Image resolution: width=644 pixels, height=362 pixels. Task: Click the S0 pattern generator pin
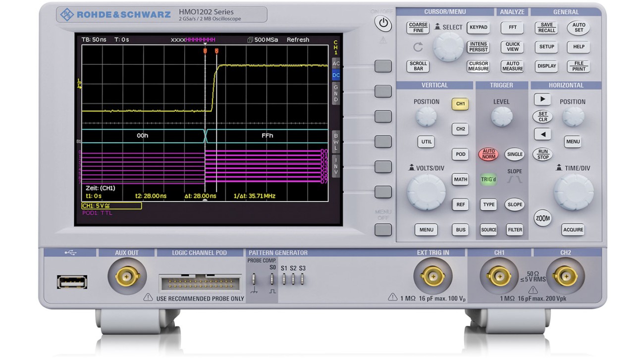pos(272,279)
